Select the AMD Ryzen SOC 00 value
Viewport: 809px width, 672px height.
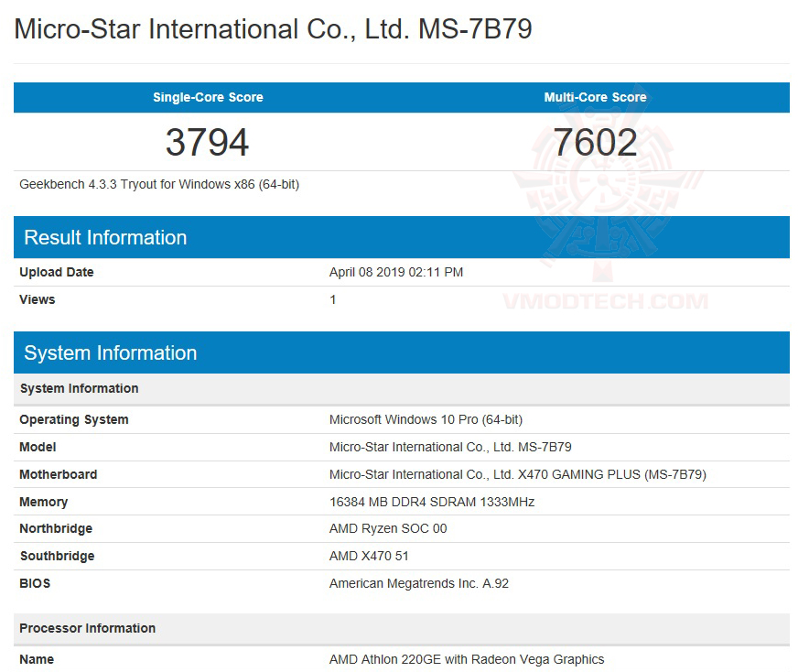(x=388, y=528)
